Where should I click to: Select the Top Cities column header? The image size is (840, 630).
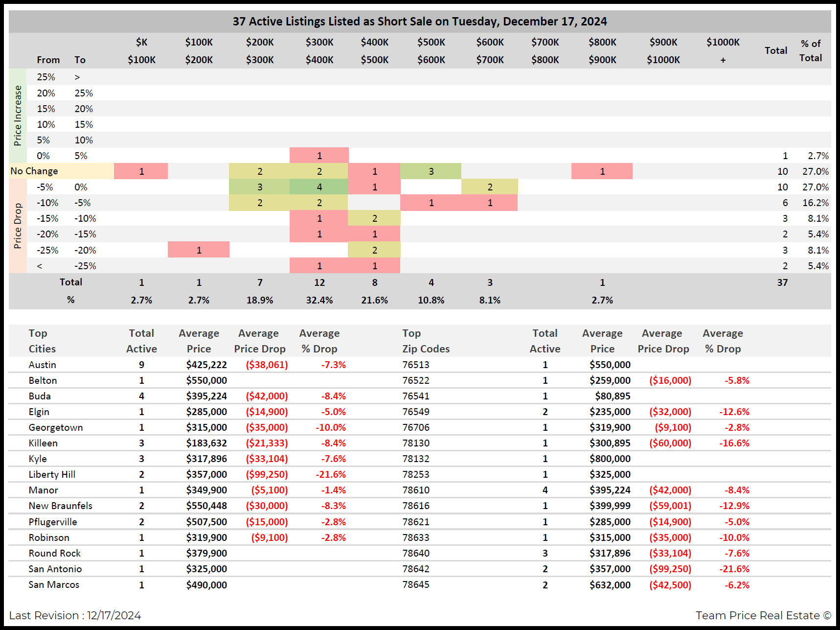[x=42, y=341]
